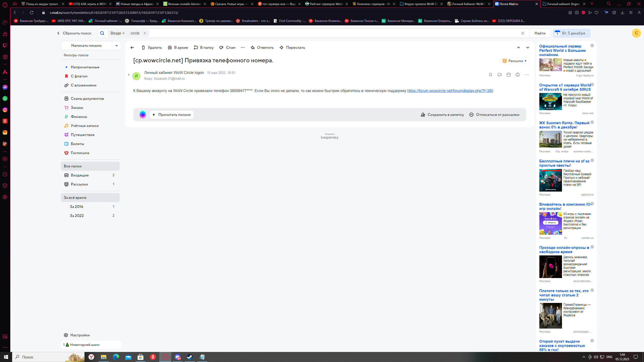Open the Везде search scope dropdown
Viewport: 644px width, 362px height.
(x=117, y=33)
